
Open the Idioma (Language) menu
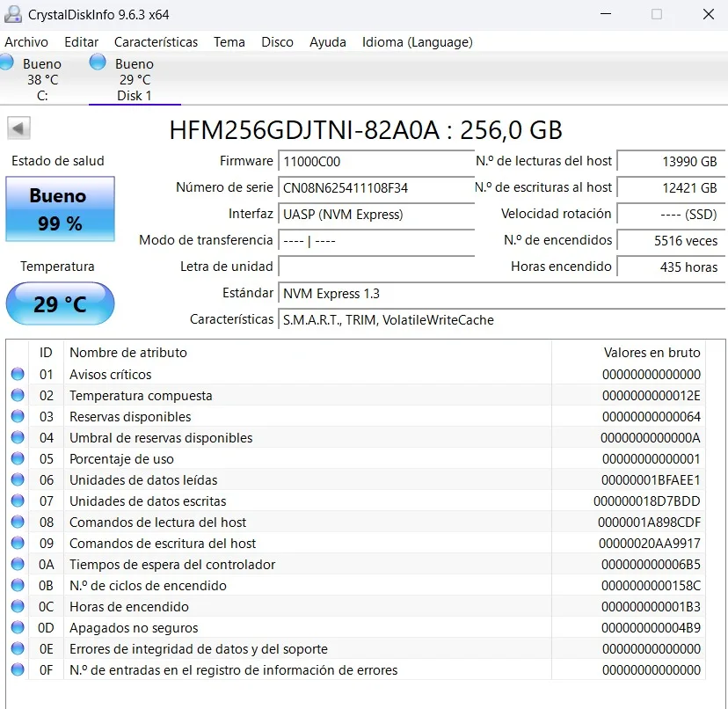[x=418, y=42]
